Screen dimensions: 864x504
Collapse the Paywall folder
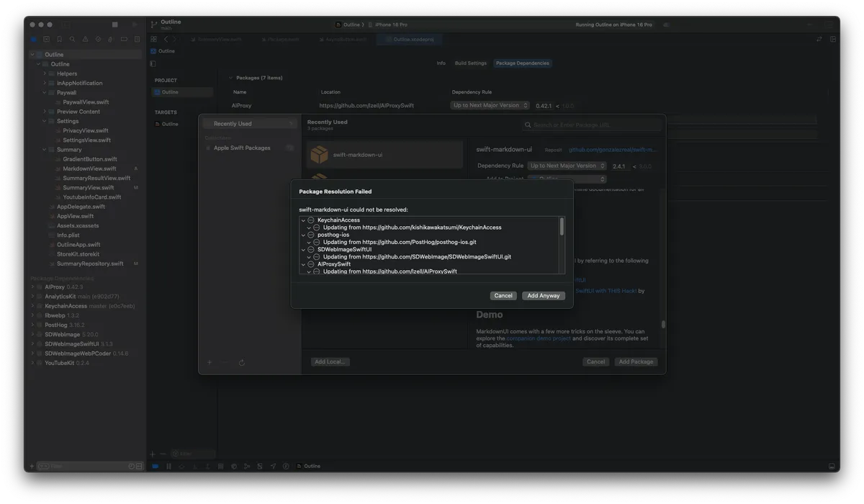(x=44, y=93)
